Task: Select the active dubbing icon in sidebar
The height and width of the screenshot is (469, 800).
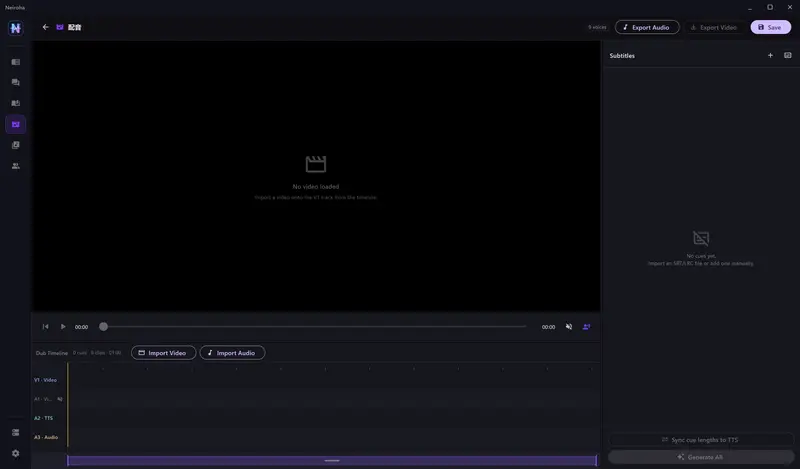Action: click(16, 124)
